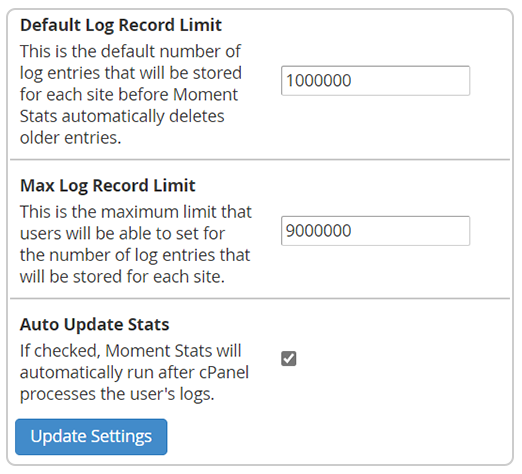Uncheck the checkmark beside cPanel description

pyautogui.click(x=289, y=359)
